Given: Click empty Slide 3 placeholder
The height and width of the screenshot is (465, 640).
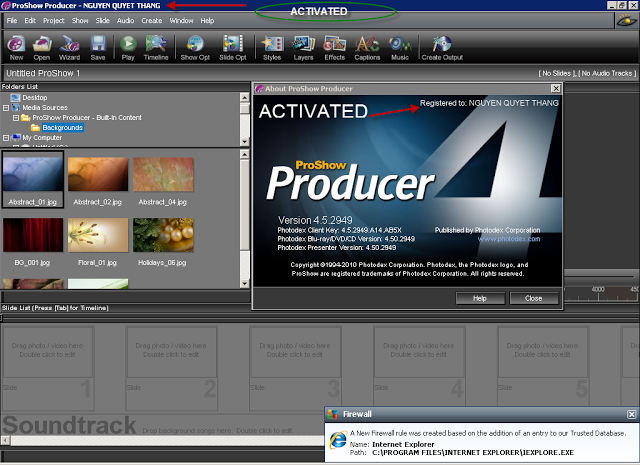Looking at the screenshot, I should [x=296, y=367].
